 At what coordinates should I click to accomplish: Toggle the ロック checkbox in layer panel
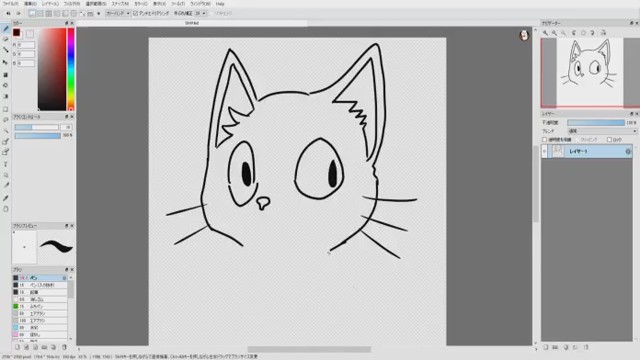pyautogui.click(x=609, y=140)
